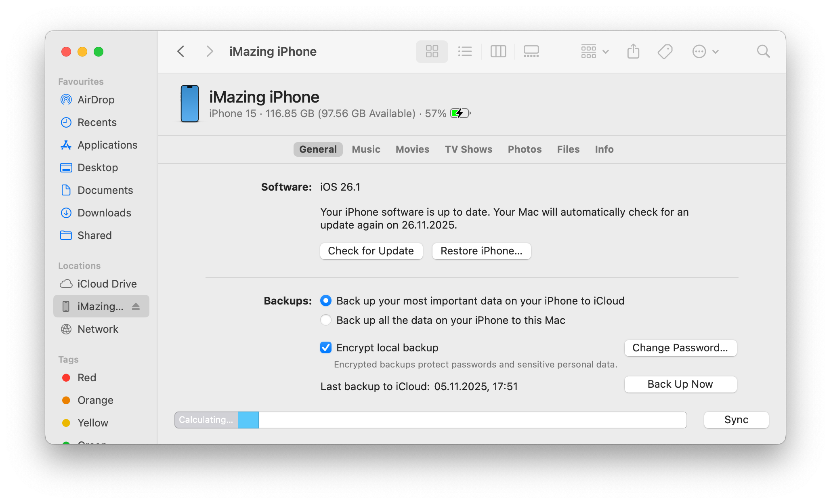Eject the iMazing iPhone from the sidebar
Screen dimensions: 831x504
coord(135,306)
